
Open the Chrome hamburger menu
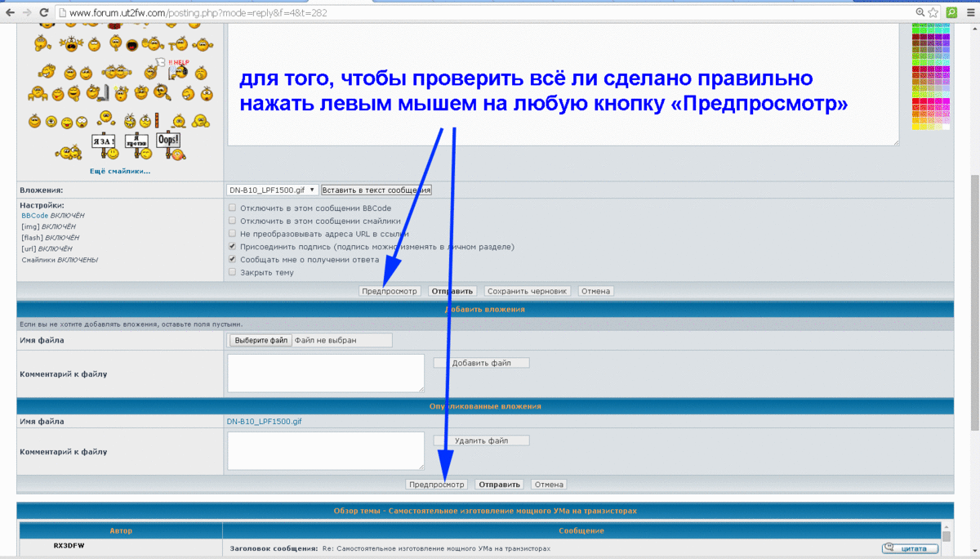pyautogui.click(x=969, y=13)
